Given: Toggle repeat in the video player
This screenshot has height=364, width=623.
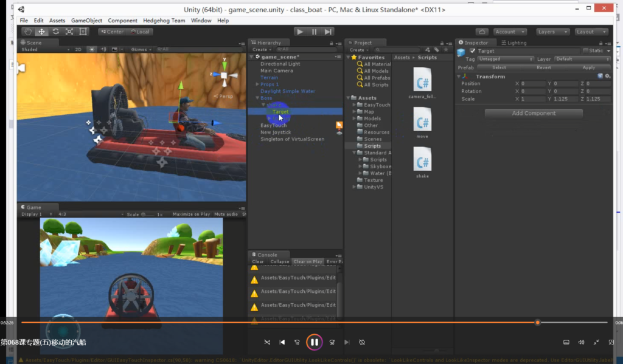Looking at the screenshot, I should (362, 342).
